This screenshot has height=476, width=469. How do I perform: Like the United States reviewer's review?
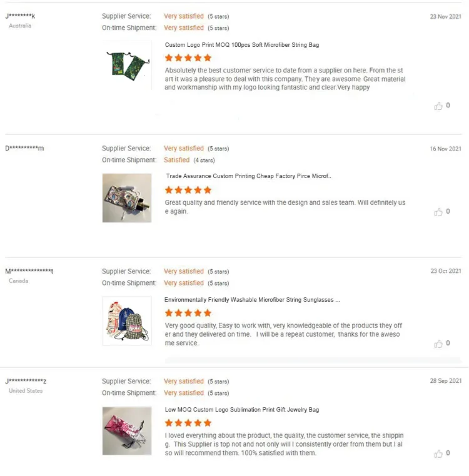coord(438,454)
